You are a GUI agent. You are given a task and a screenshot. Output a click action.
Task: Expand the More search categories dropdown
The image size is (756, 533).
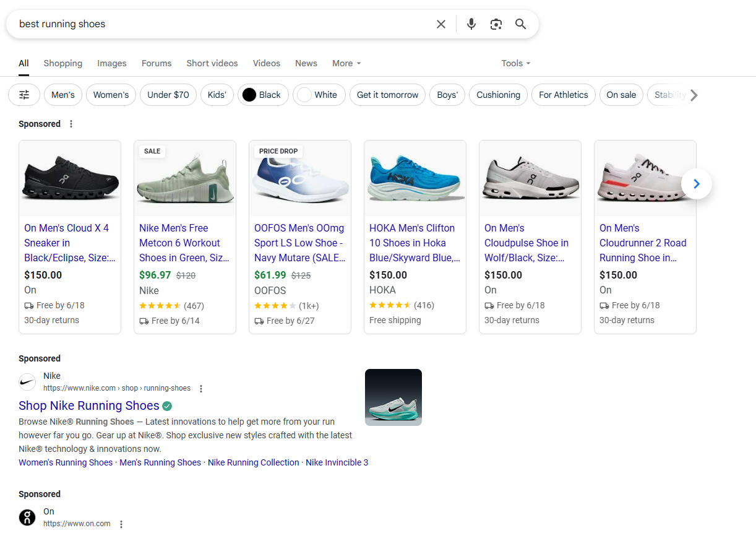[346, 63]
